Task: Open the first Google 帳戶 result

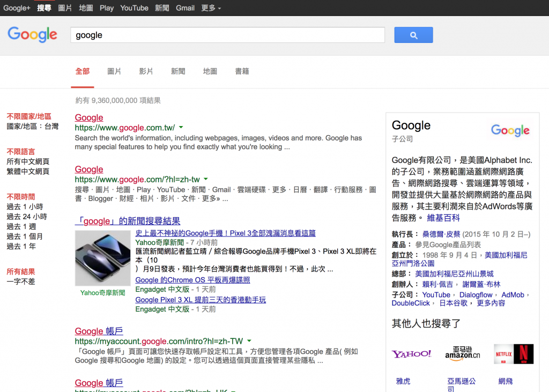Action: click(99, 331)
